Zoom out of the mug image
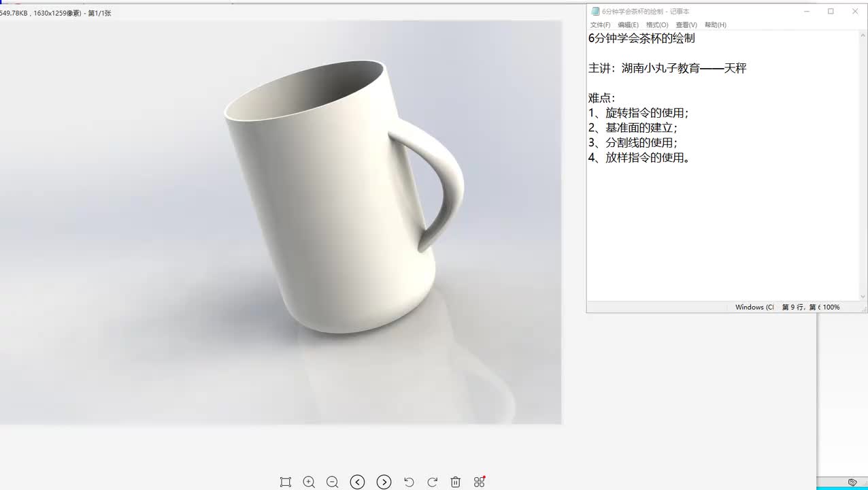Screen dimensions: 868x490 pos(332,482)
